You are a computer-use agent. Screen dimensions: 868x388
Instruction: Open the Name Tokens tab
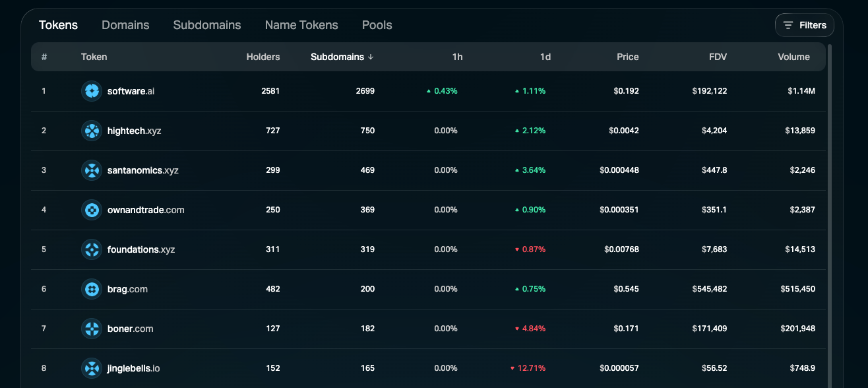[x=301, y=25]
